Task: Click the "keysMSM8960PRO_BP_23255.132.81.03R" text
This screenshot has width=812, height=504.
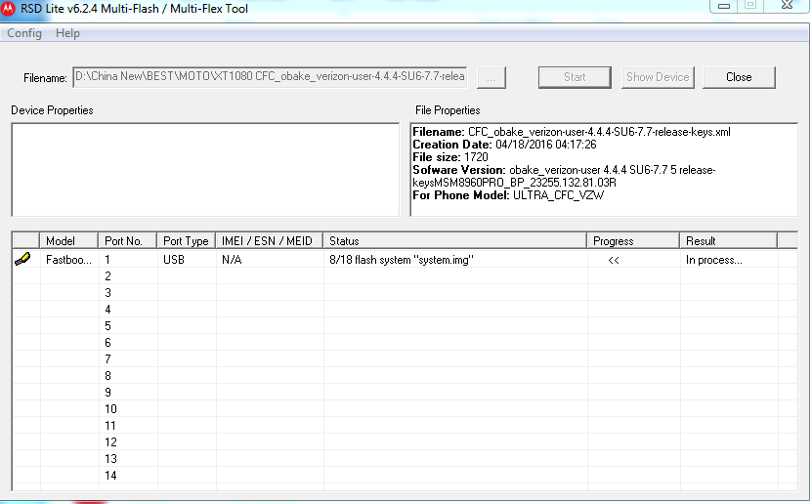Action: pos(514,183)
